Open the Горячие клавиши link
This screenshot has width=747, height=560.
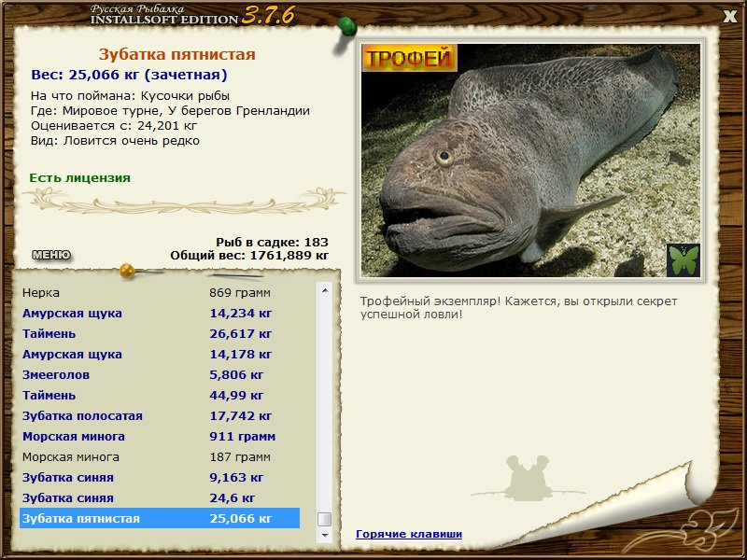(x=409, y=534)
